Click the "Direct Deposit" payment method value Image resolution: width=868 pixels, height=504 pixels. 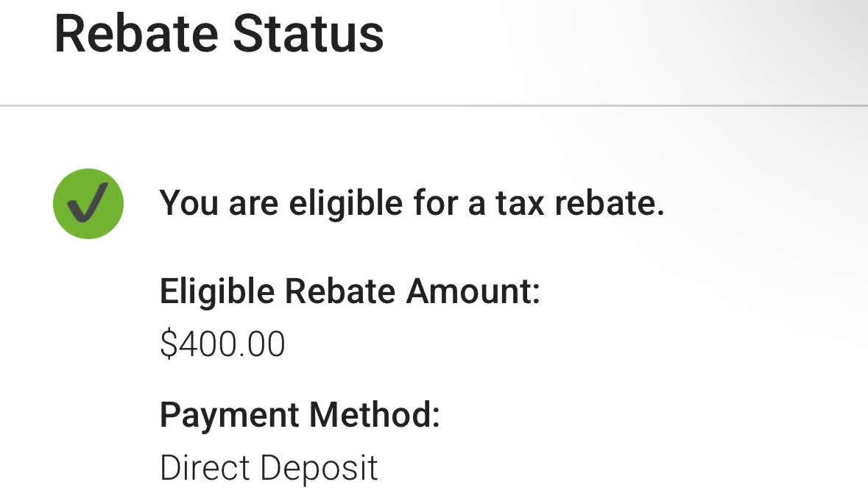pos(269,468)
